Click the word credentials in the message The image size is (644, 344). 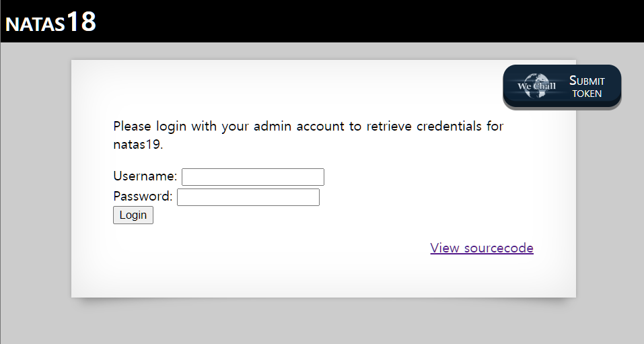click(x=450, y=126)
